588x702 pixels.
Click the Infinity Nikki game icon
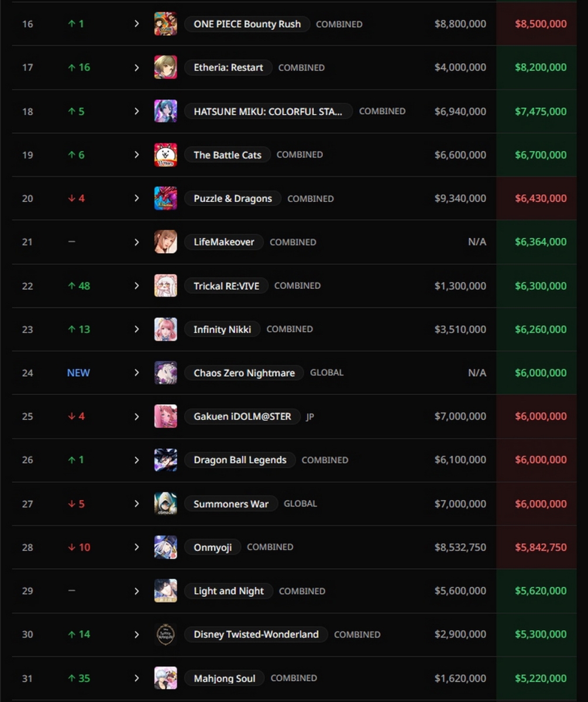[166, 329]
